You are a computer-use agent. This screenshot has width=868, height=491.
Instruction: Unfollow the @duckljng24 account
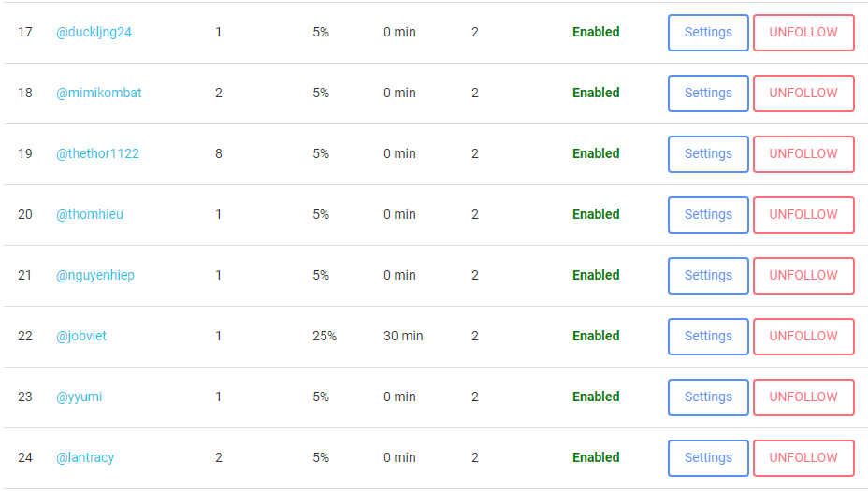tap(803, 32)
